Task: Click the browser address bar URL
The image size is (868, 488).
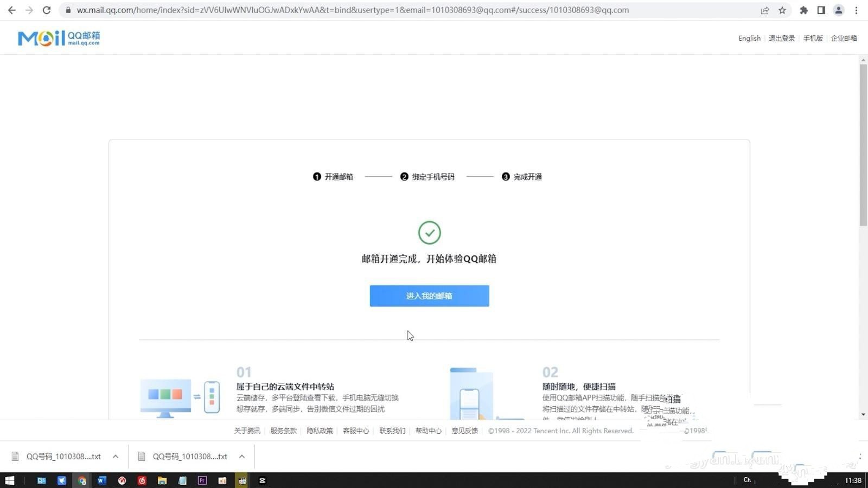Action: click(x=353, y=10)
